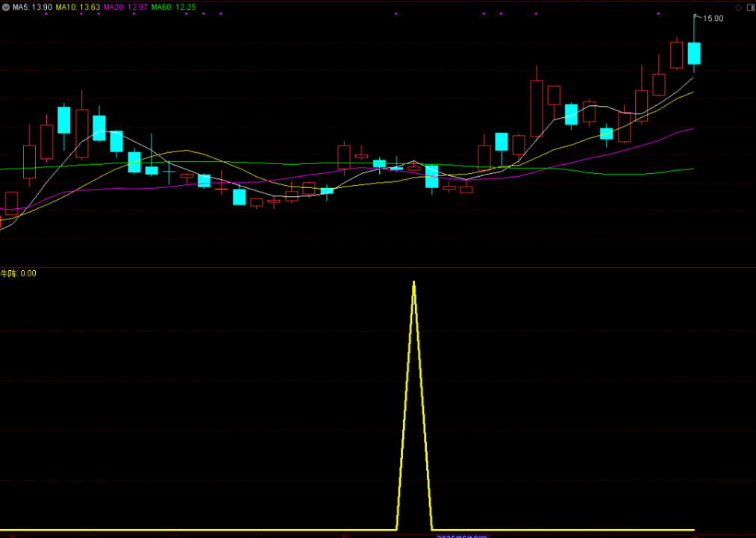Select the red candlestick left of final cyan candle
Screen dimensions: 756x538
[x=677, y=55]
